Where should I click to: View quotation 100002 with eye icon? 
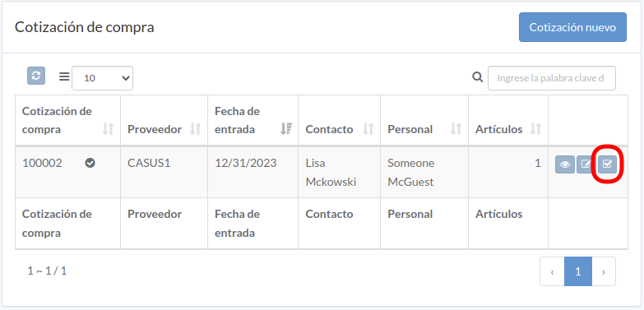(x=565, y=164)
